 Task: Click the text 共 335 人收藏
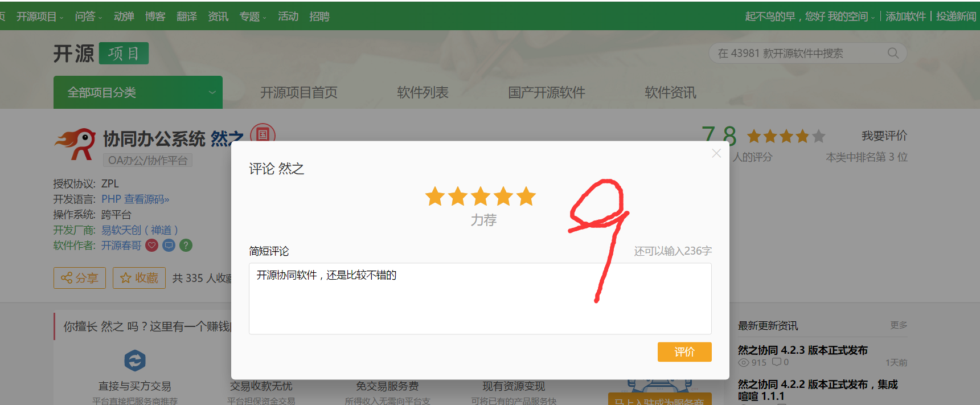202,278
